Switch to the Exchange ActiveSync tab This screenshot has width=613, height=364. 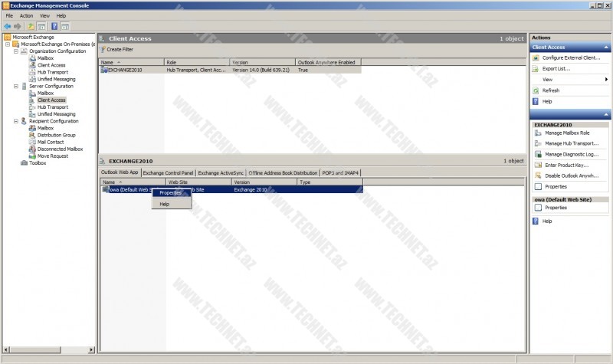(x=221, y=173)
